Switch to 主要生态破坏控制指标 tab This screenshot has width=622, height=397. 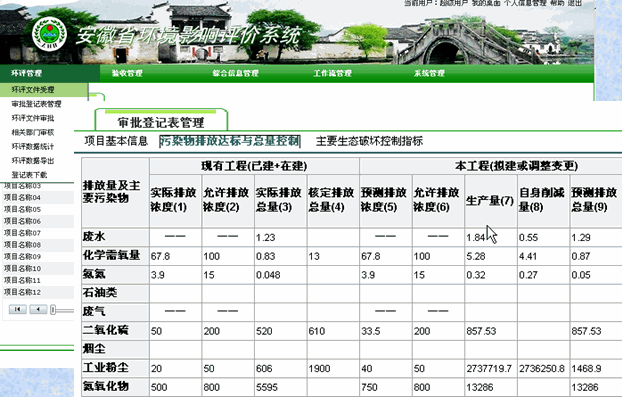(369, 141)
